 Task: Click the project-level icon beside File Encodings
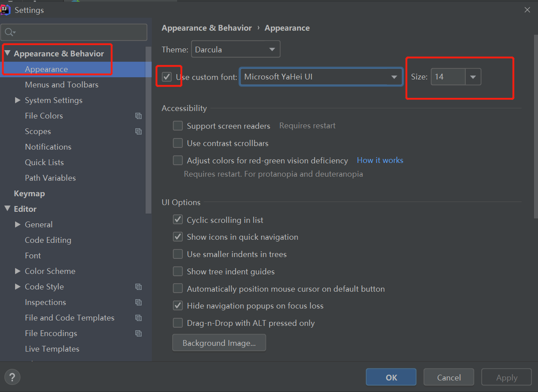138,333
